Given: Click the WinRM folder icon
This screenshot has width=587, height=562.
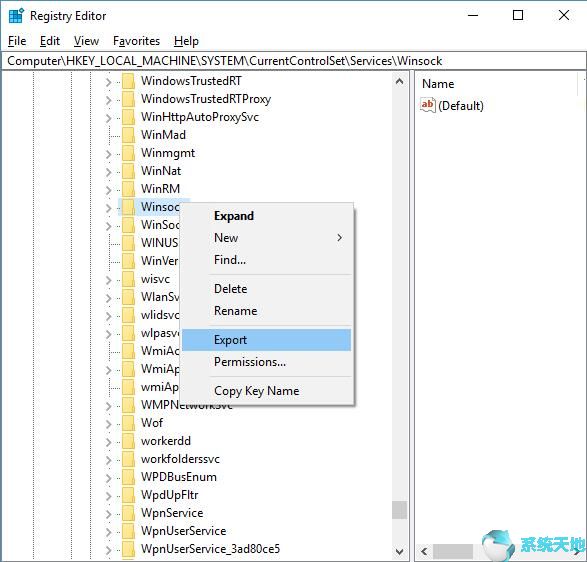Looking at the screenshot, I should (128, 189).
